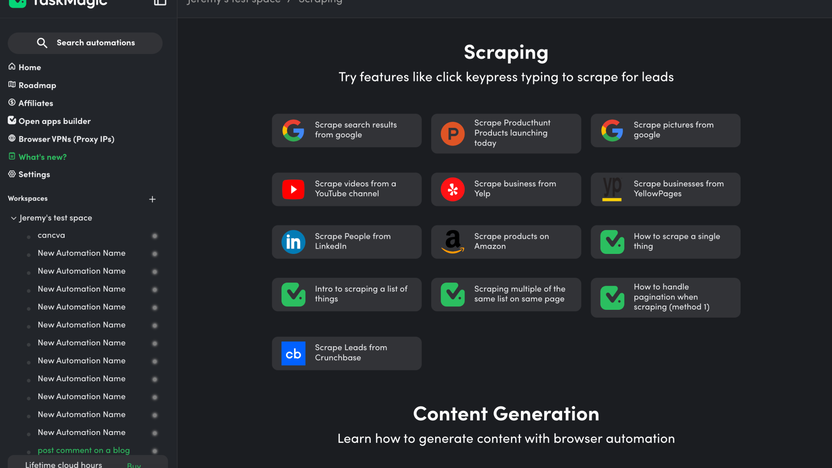Image resolution: width=832 pixels, height=468 pixels.
Task: Toggle the sidebar collapse icon
Action: coord(160,3)
